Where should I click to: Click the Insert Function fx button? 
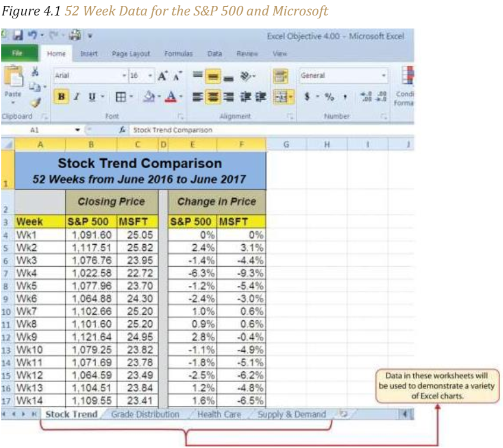point(122,130)
